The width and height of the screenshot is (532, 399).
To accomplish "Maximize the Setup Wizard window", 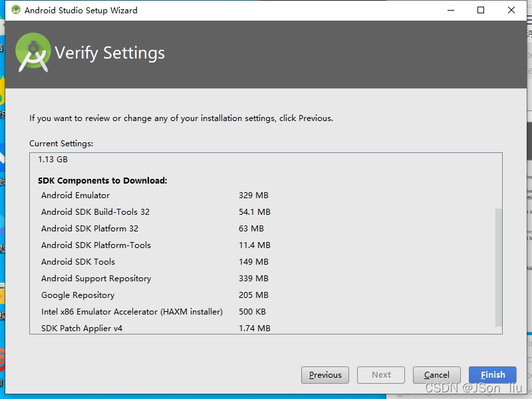I will [x=481, y=10].
